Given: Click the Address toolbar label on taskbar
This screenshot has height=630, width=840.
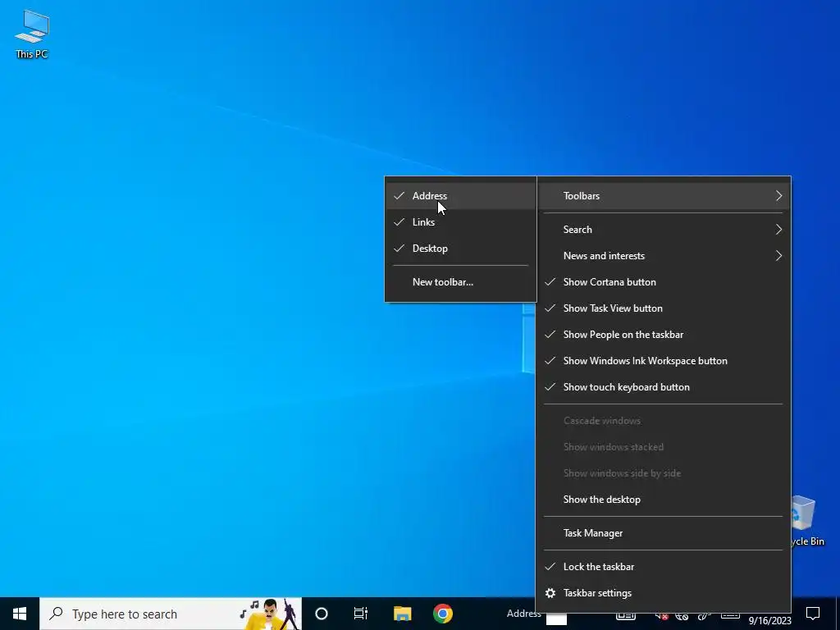Looking at the screenshot, I should [x=523, y=614].
